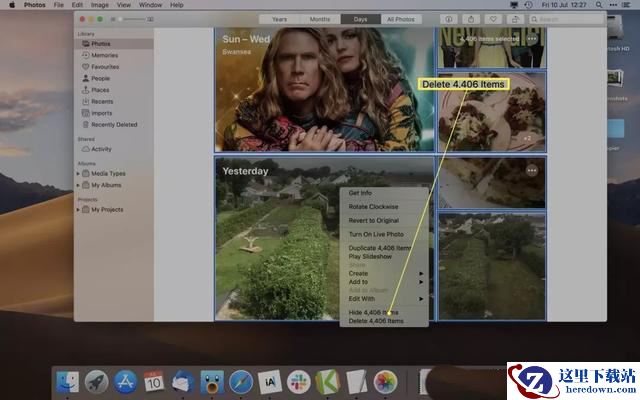The height and width of the screenshot is (400, 640).
Task: Click the Spotlight search icon in menu bar
Action: pos(599,5)
